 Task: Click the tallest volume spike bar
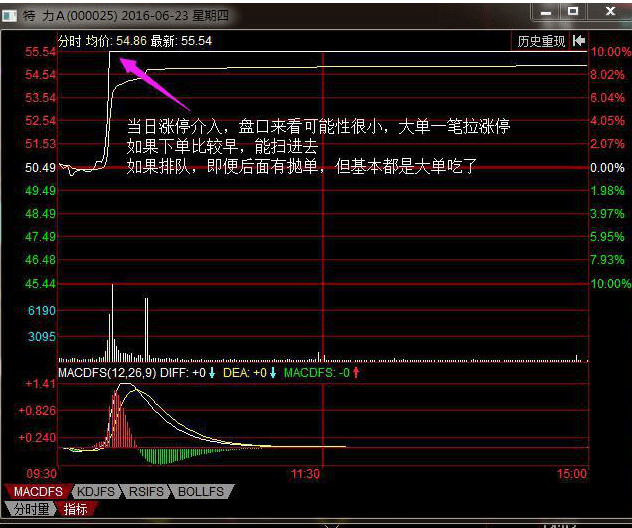click(112, 322)
